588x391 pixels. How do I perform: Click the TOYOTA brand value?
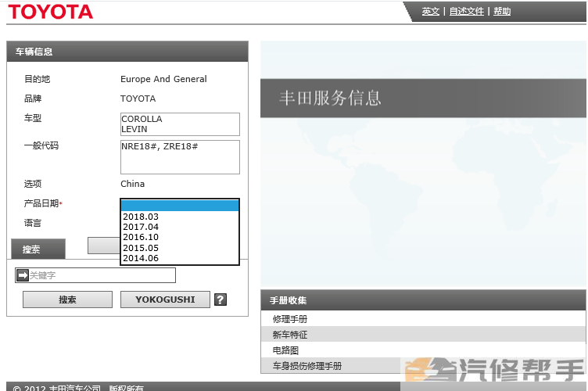point(138,99)
